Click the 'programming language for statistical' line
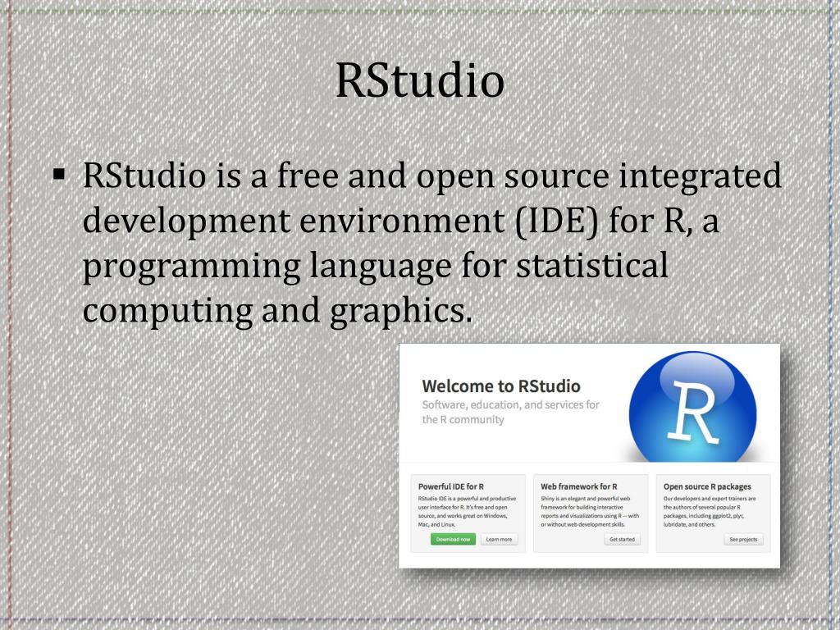 click(x=375, y=267)
